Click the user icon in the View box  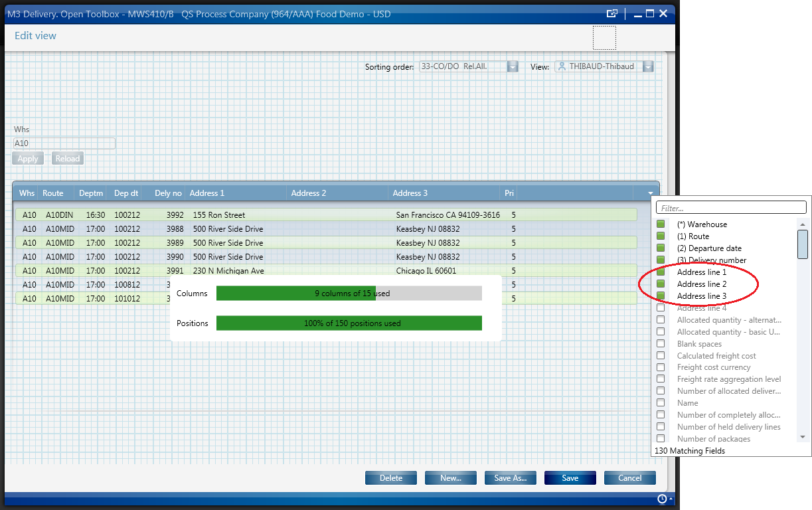coord(562,66)
